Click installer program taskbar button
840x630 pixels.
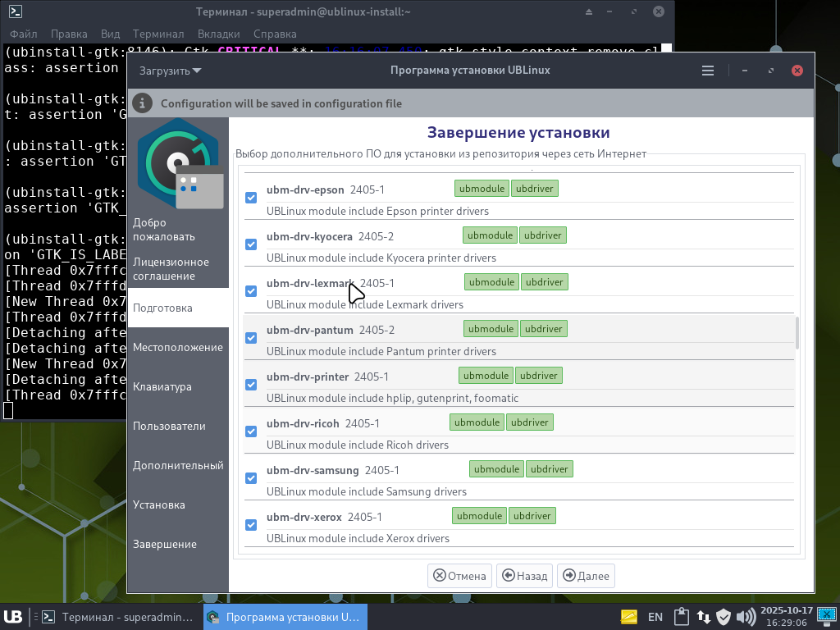click(x=285, y=617)
